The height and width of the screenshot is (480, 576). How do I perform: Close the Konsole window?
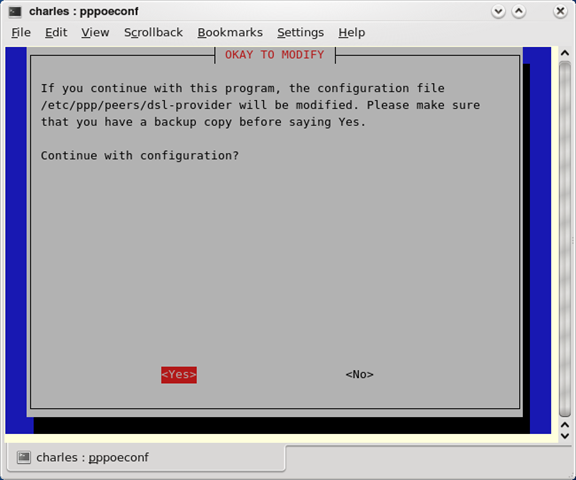coord(560,12)
